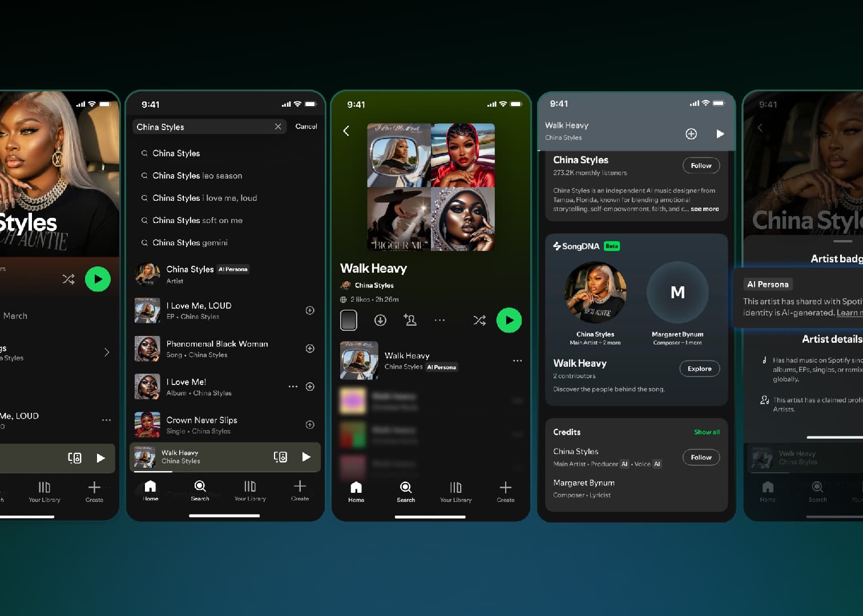Screen dimensions: 863x616
Task: Open Your Library tab in search phone
Action: 250,490
